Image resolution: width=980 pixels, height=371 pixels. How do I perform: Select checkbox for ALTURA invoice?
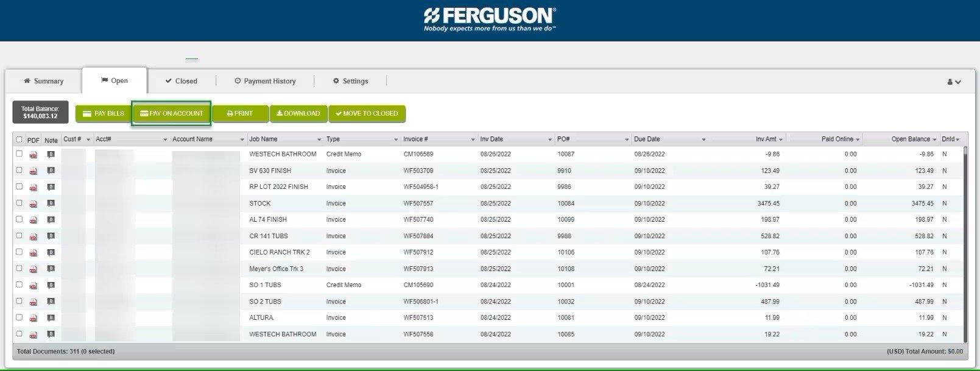pos(19,317)
